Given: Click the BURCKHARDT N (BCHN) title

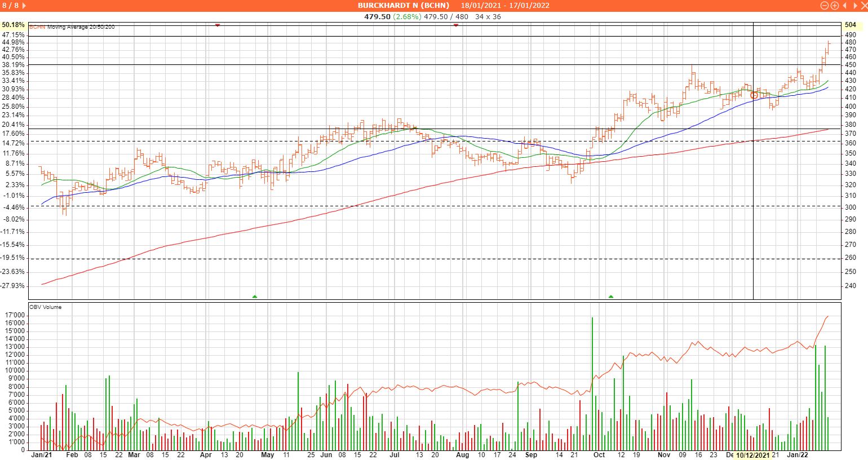Looking at the screenshot, I should 404,6.
